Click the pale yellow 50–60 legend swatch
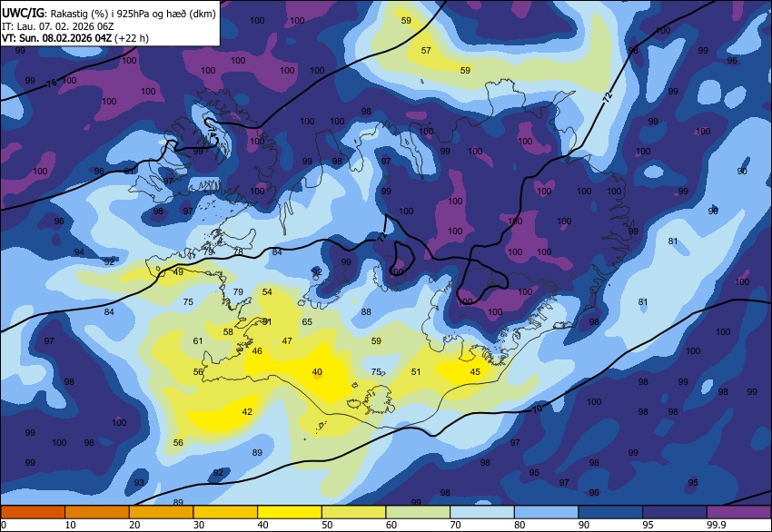The width and height of the screenshot is (772, 532). tap(353, 512)
